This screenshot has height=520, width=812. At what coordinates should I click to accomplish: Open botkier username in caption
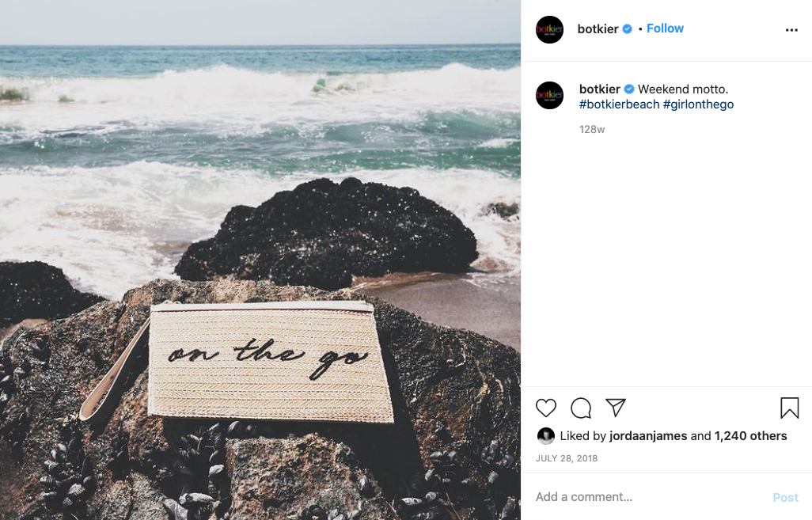pos(600,89)
